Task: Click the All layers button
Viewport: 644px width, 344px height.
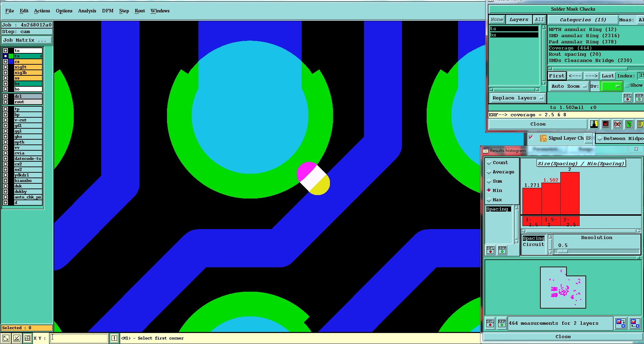Action: (x=539, y=20)
